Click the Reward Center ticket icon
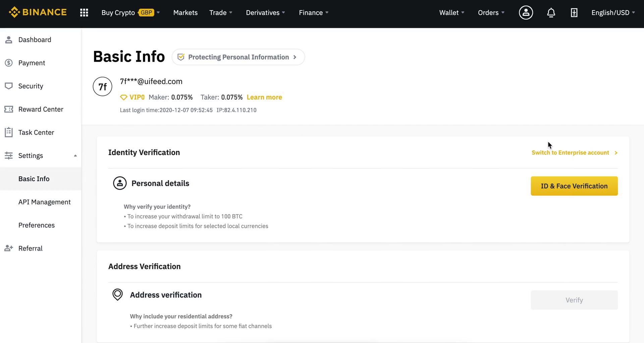 [9, 109]
